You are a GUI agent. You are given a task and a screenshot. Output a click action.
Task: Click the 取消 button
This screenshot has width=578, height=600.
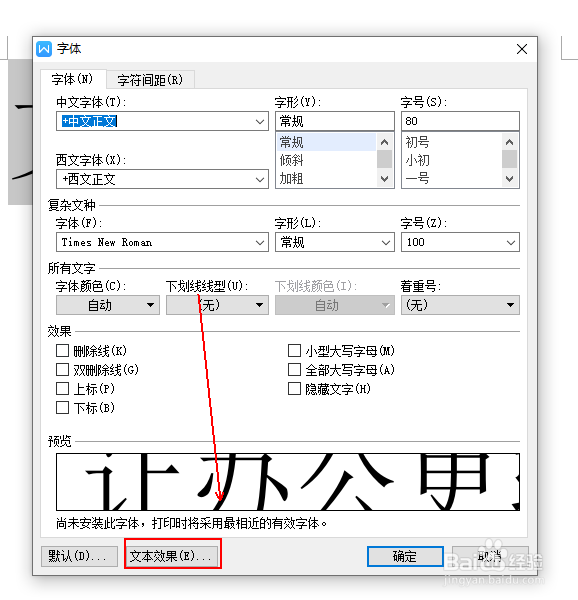point(490,556)
